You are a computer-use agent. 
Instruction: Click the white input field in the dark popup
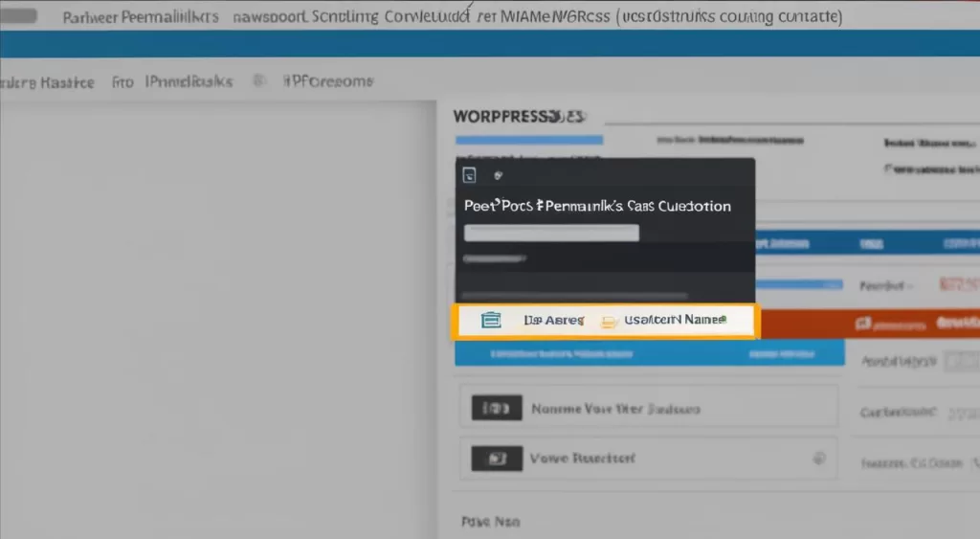(x=551, y=233)
